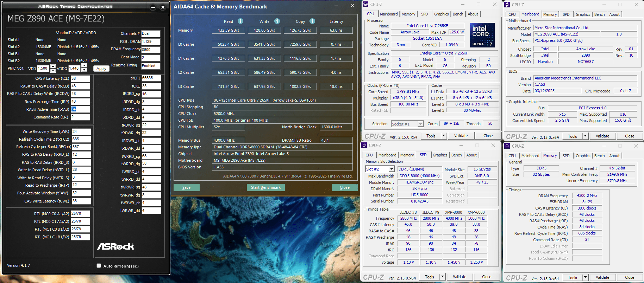Viewport: 644px width, 283px height.
Task: Minimize the AIDA64 benchmark window
Action: (x=336, y=6)
